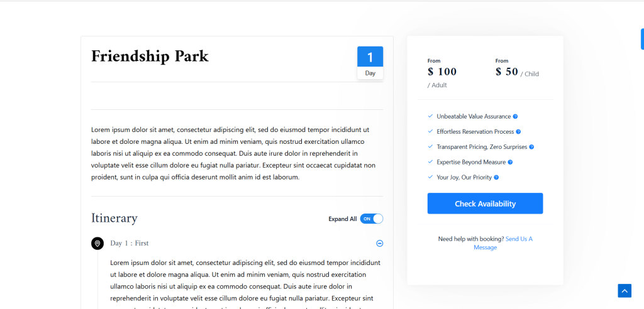Click the Itinerary section heading
The image size is (644, 309).
[x=114, y=219]
